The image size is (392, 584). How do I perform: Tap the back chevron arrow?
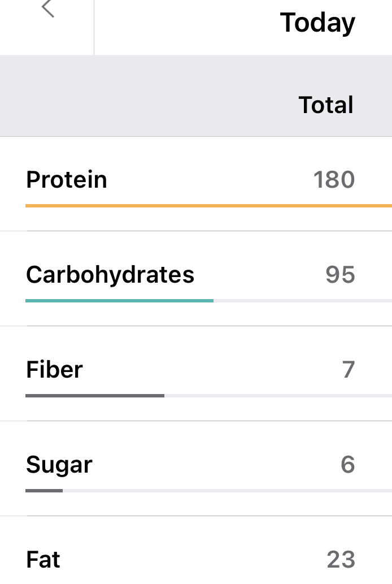click(48, 8)
